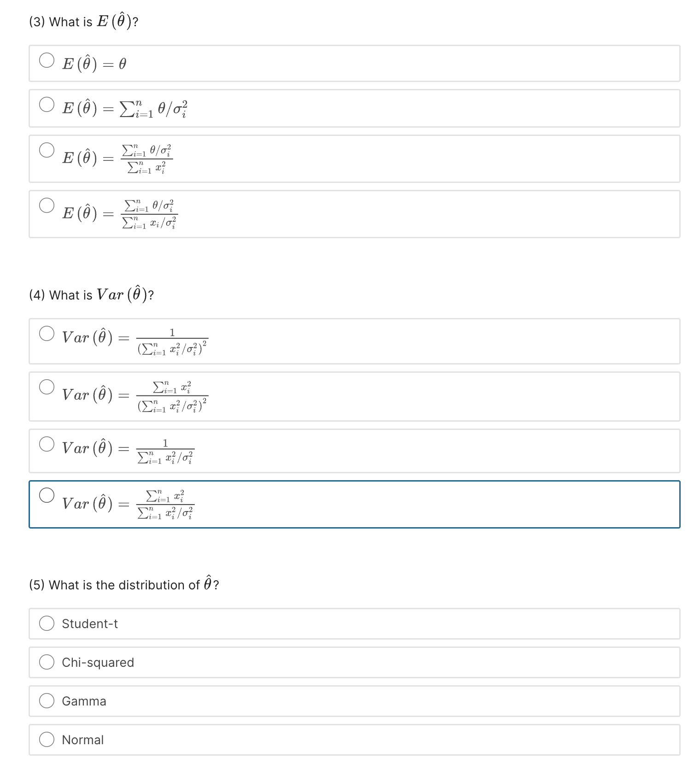Click the question 4 heading text

coord(91,294)
